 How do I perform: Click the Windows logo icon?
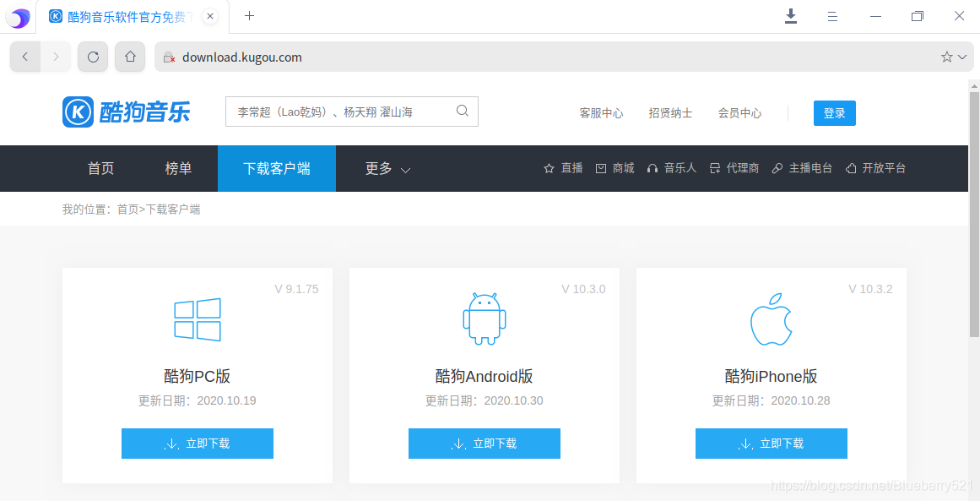pos(198,319)
